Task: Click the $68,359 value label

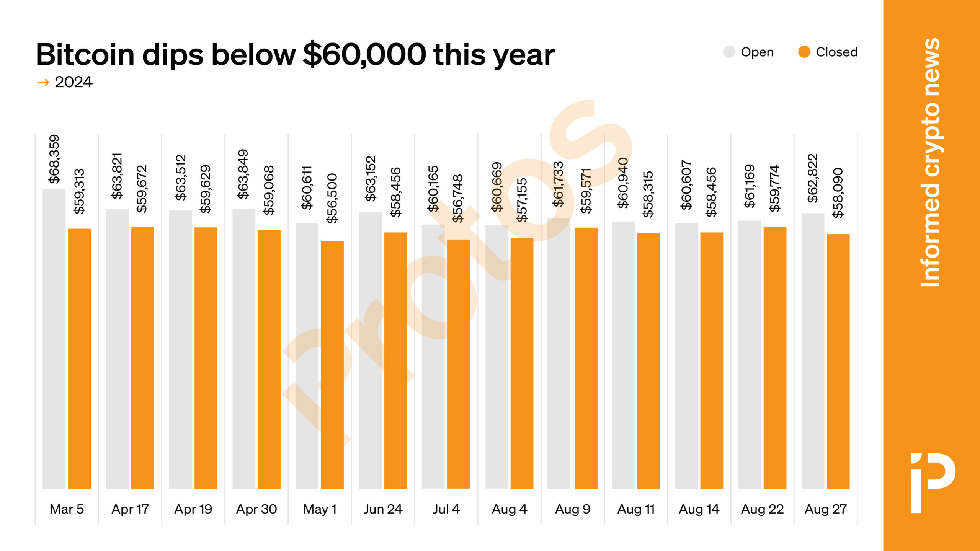Action: (x=54, y=159)
